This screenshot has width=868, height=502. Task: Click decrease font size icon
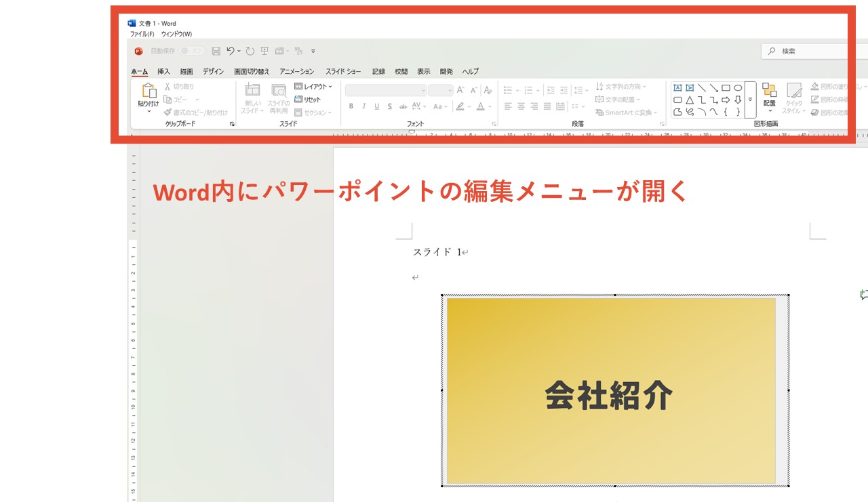pyautogui.click(x=474, y=89)
